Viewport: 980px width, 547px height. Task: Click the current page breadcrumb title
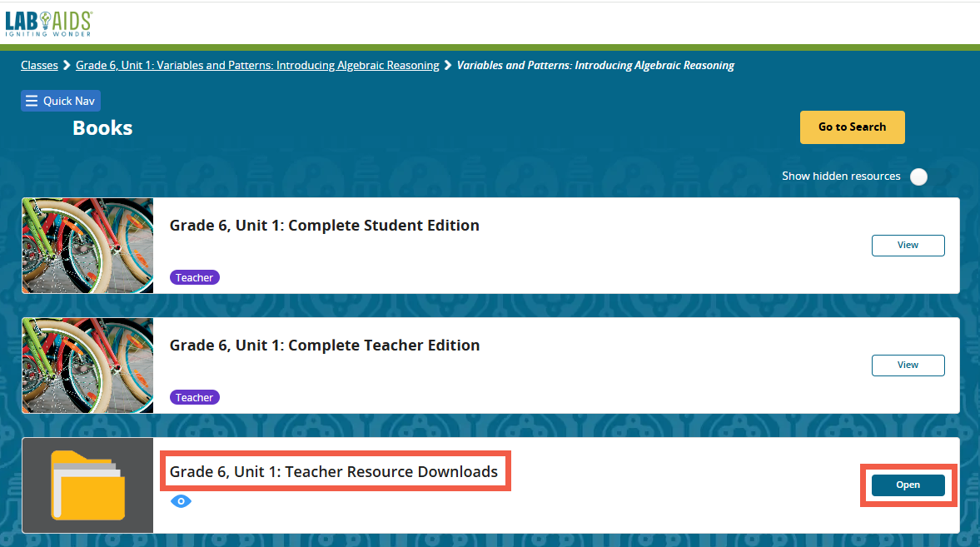click(x=595, y=65)
